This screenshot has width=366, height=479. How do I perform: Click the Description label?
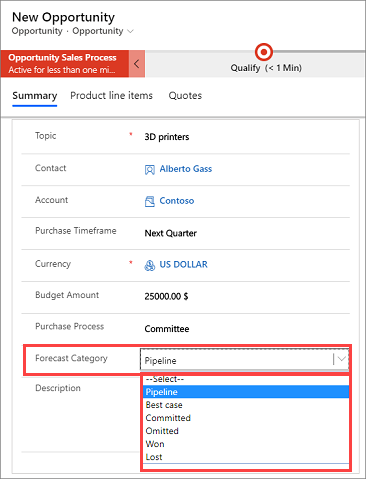click(x=58, y=388)
